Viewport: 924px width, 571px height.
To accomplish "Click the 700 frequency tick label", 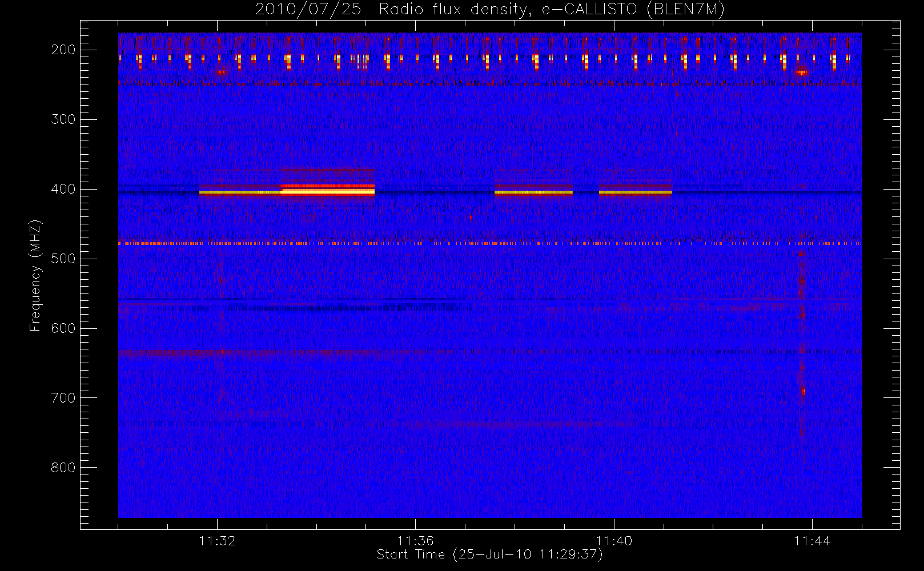I will [x=63, y=398].
